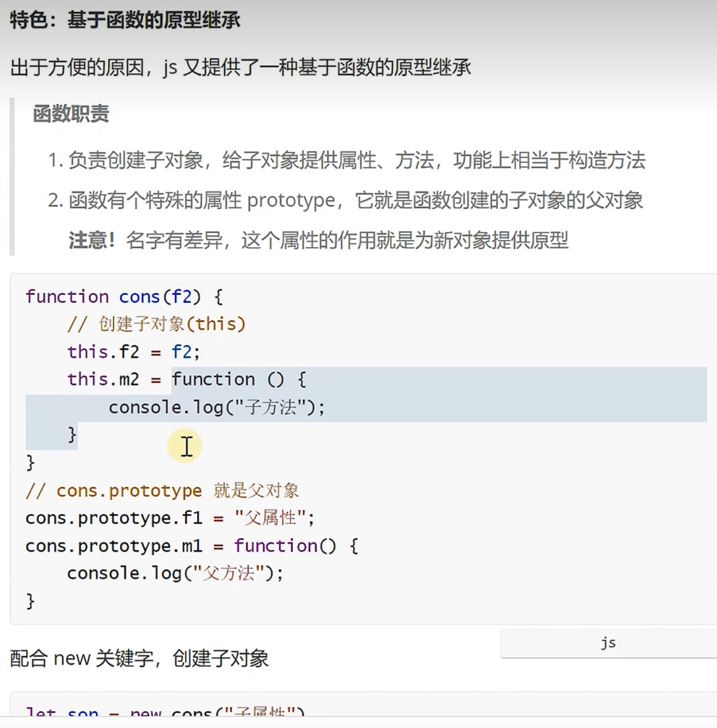717x728 pixels.
Task: Click the "cons.prototype.m1 = function()" line
Action: coord(191,546)
